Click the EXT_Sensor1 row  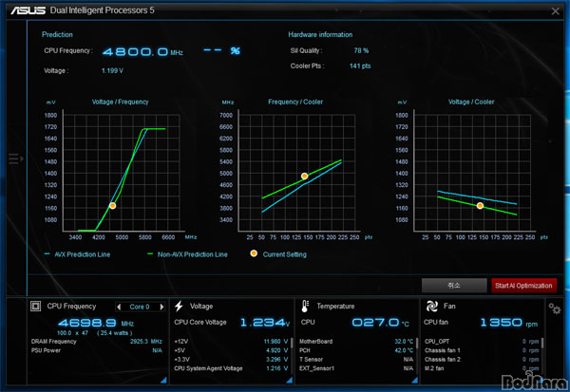(356, 368)
